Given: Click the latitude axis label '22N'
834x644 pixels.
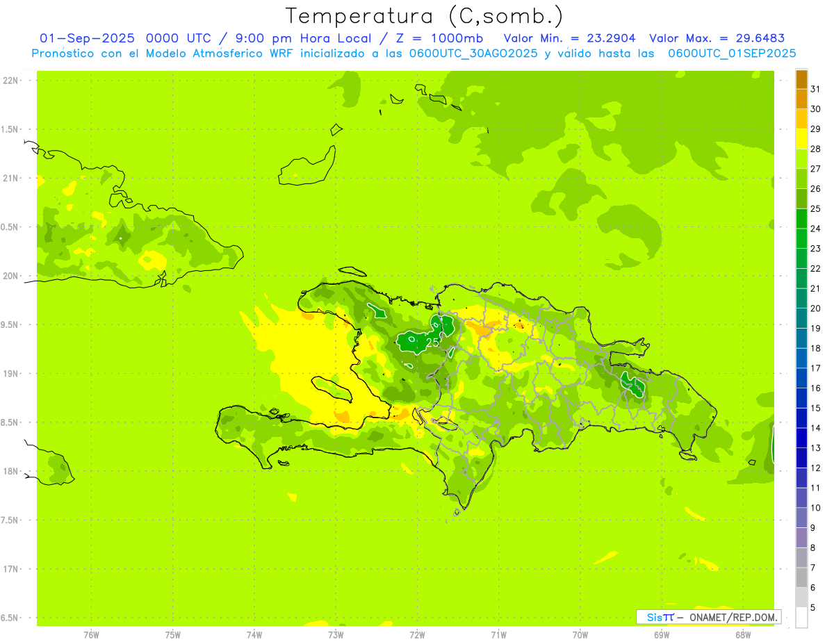Looking at the screenshot, I should coord(10,81).
